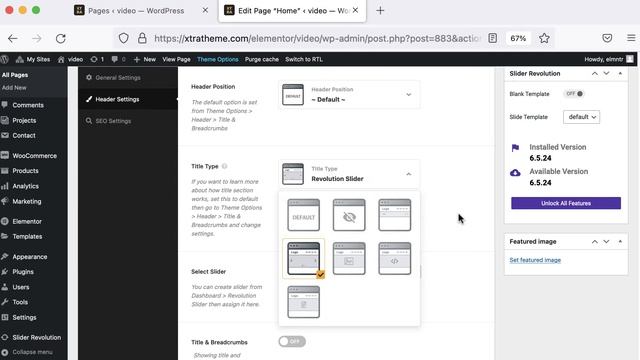Select the custom code title type icon
Screen dimensions: 640x360
(394, 258)
